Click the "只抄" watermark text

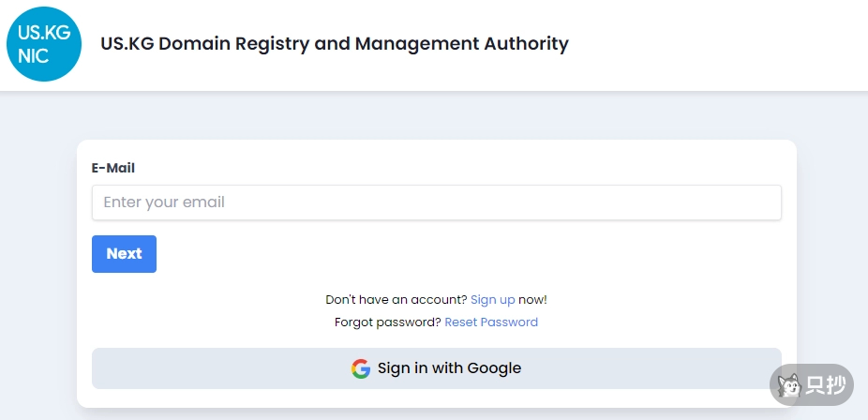click(825, 385)
